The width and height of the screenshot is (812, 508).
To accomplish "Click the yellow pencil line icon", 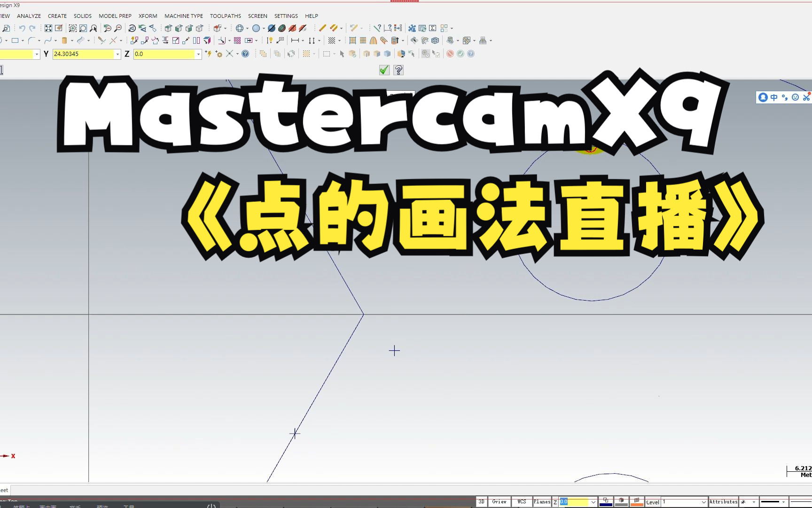I will [322, 28].
